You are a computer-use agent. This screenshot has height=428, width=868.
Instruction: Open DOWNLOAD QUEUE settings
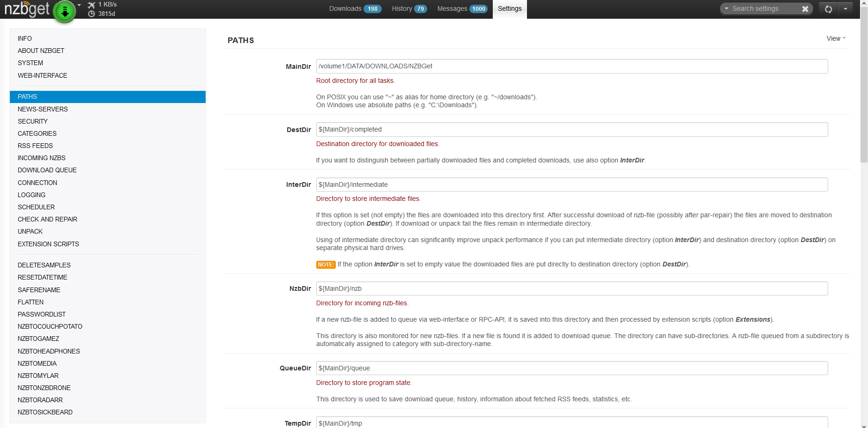click(108, 170)
